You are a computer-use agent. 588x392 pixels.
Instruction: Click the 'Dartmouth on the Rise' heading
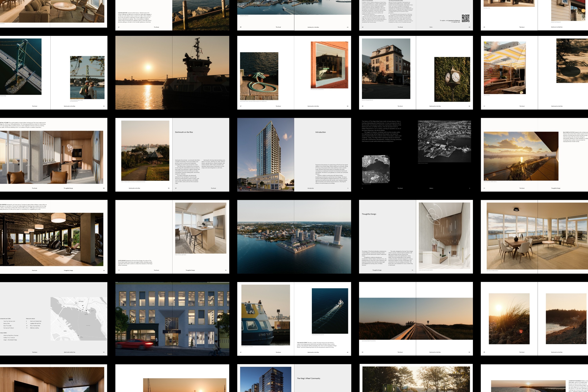(184, 132)
